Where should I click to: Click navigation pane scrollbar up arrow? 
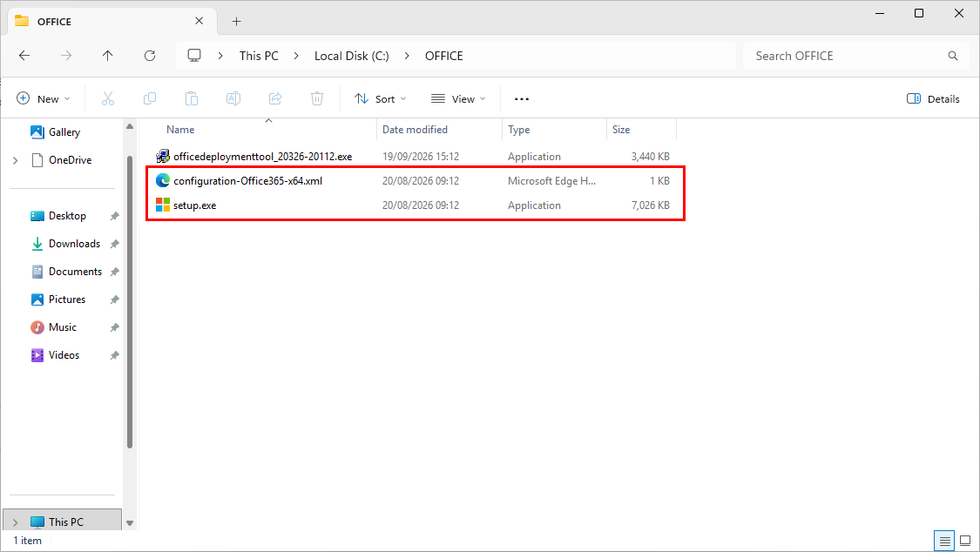[130, 127]
